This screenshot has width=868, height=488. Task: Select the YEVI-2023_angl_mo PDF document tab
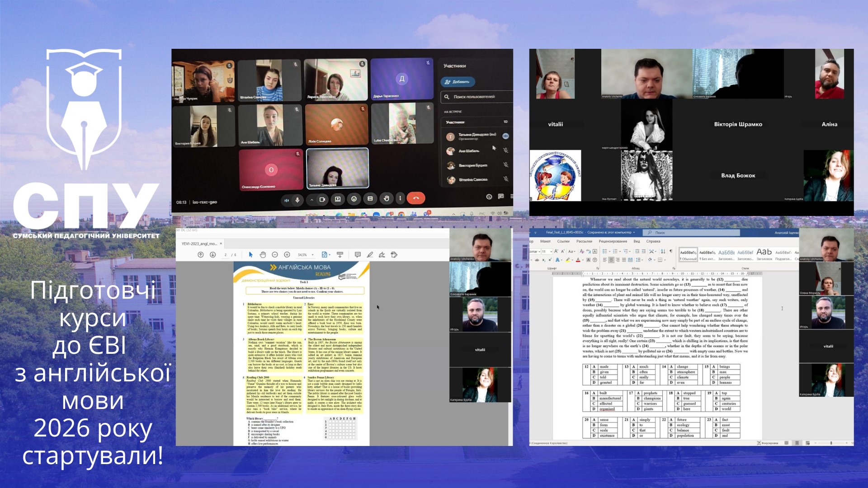199,244
